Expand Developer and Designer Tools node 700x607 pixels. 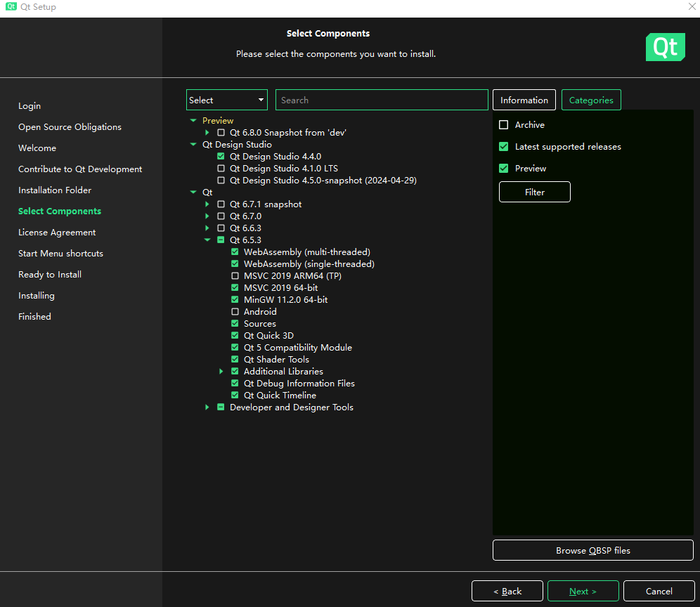207,407
